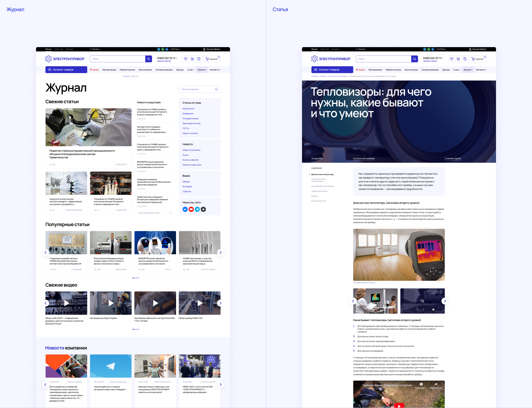
Task: Select Бренды menu item in Статья frame
Action: click(x=446, y=70)
